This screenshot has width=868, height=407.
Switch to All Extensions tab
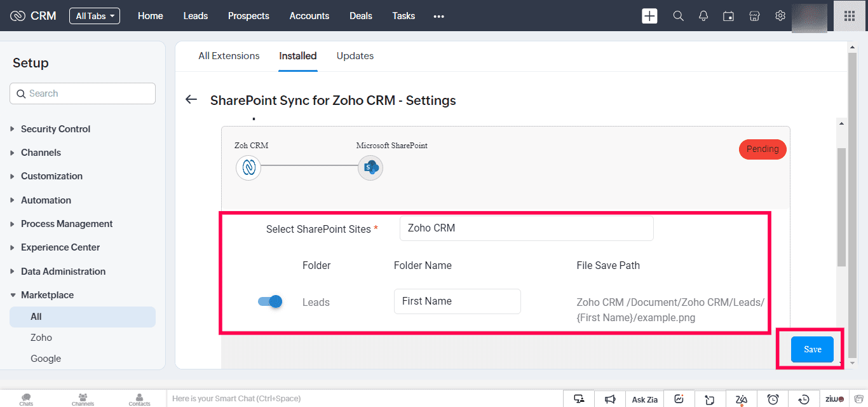coord(229,56)
